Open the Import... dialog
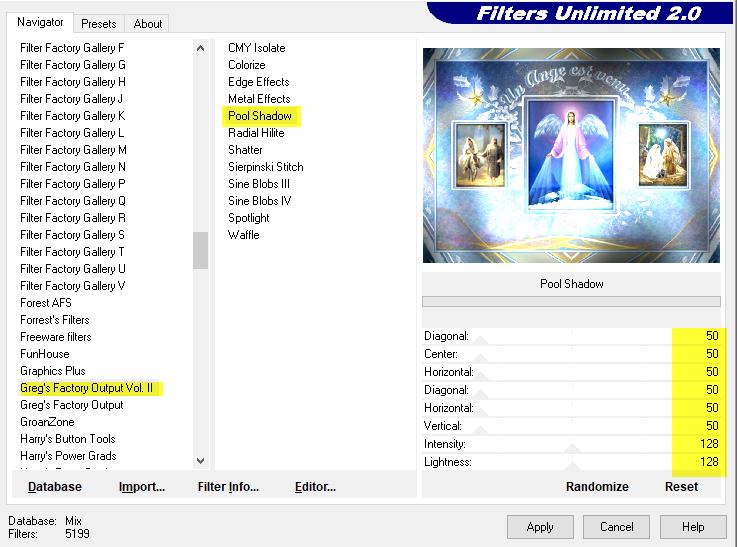Screen dimensions: 737x547 coord(141,487)
